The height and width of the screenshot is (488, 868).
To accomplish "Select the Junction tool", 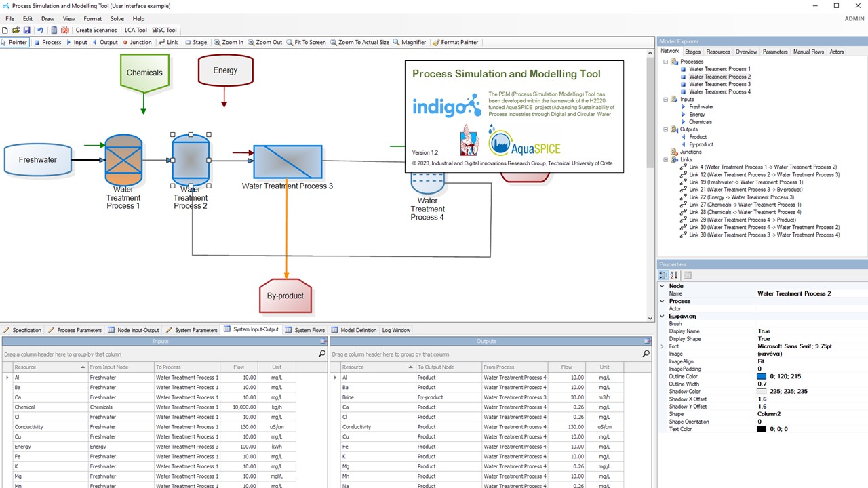I will click(x=137, y=42).
